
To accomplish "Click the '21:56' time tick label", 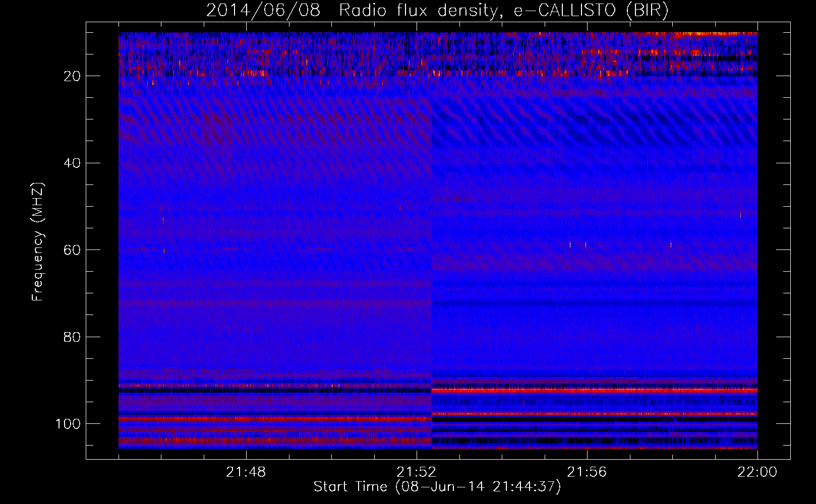I will tap(587, 472).
